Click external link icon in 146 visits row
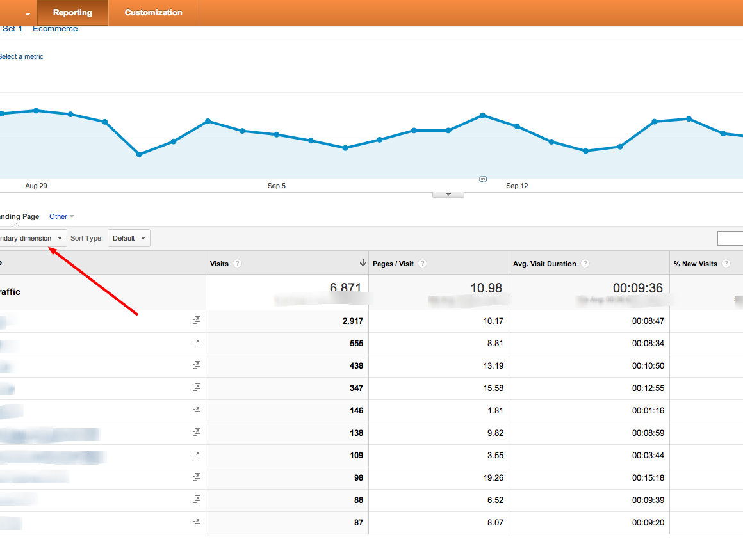 pyautogui.click(x=197, y=410)
